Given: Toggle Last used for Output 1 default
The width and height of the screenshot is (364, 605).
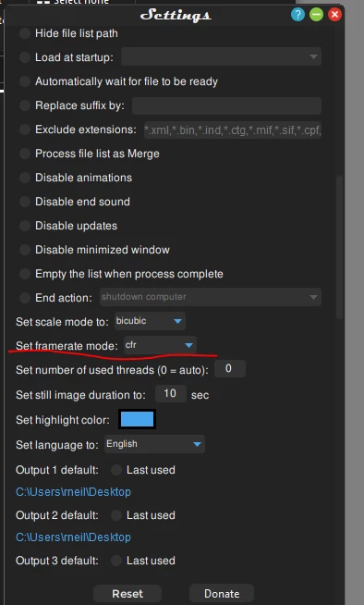Looking at the screenshot, I should coord(116,470).
